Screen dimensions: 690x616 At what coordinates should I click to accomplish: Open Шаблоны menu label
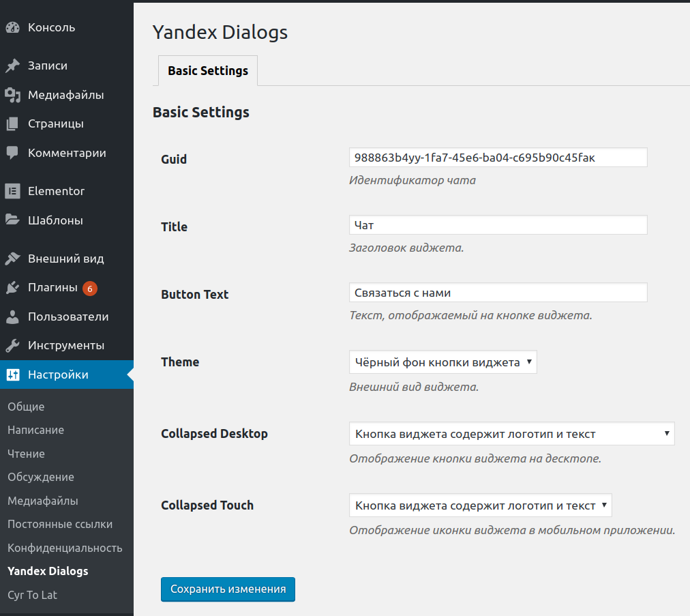55,220
